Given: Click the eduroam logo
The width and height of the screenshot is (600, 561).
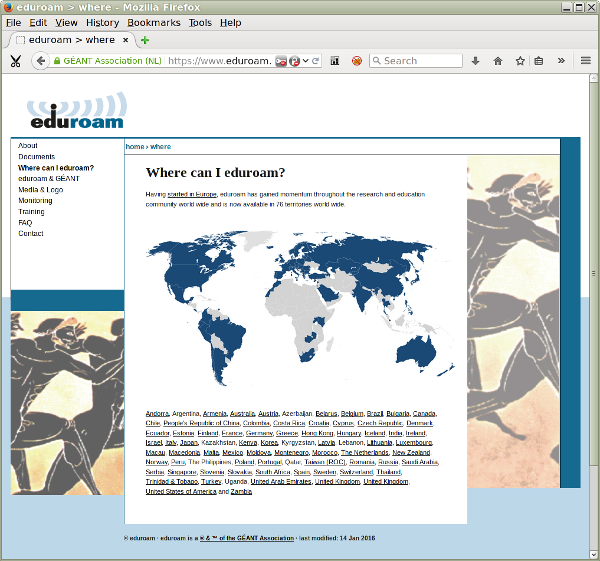Looking at the screenshot, I should point(77,110).
